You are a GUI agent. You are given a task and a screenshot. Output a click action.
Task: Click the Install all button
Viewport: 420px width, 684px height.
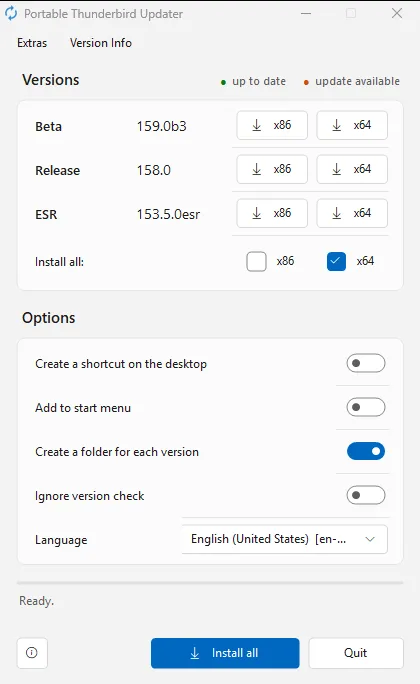pos(225,653)
